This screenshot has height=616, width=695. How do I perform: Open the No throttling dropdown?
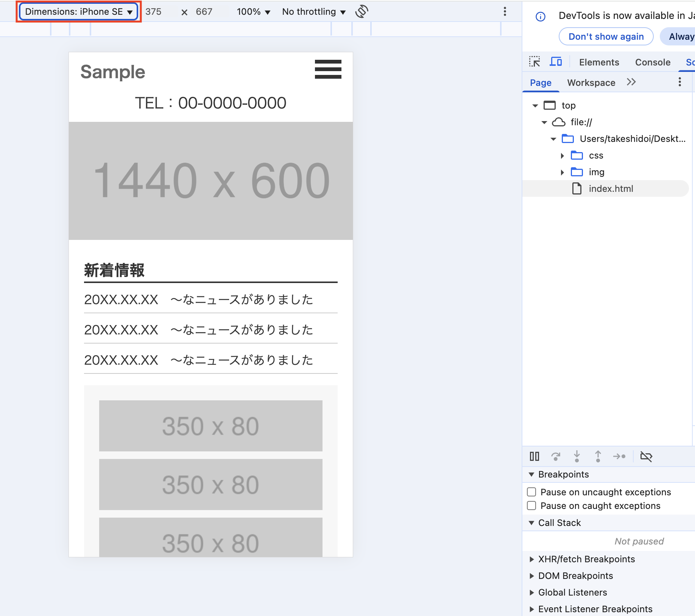[313, 12]
